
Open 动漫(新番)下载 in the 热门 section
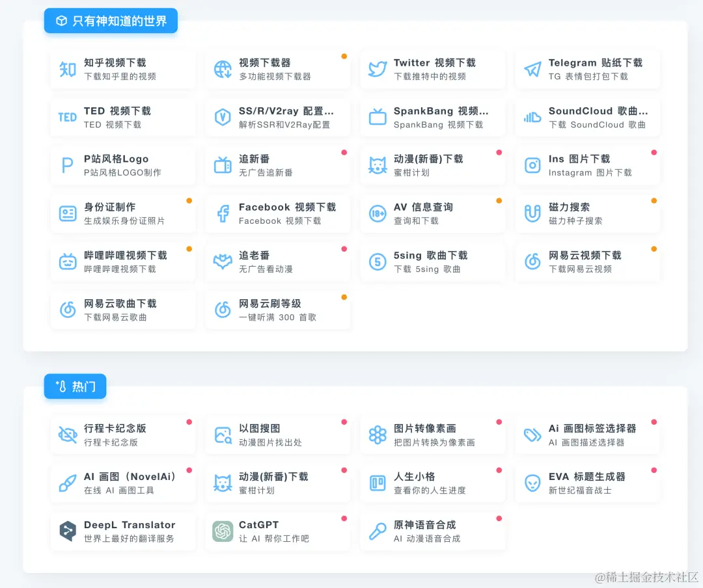point(278,483)
